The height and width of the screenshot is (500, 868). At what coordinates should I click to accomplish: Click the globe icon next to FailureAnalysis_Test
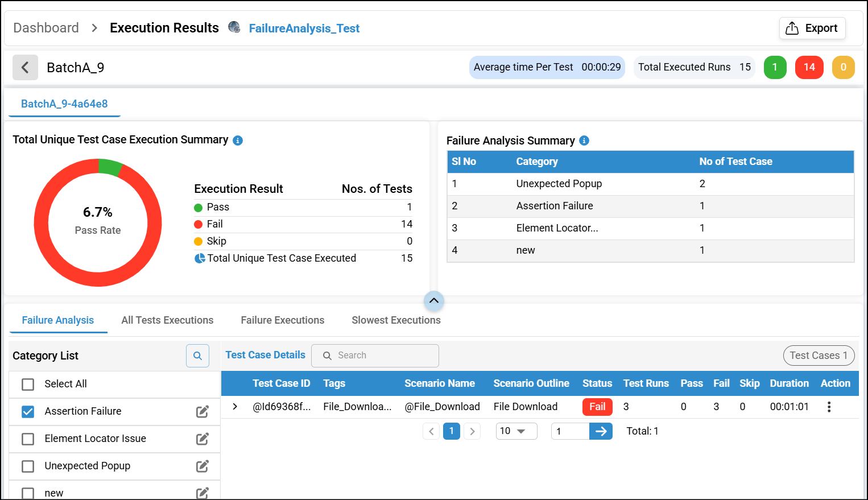[x=234, y=27]
